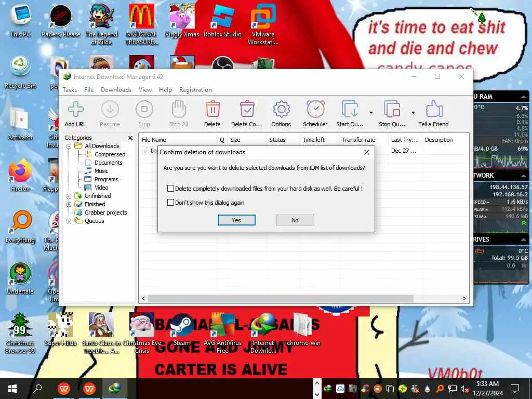Screen dimensions: 532x399
Task: Click the Add URL toolbar icon
Action: point(75,109)
